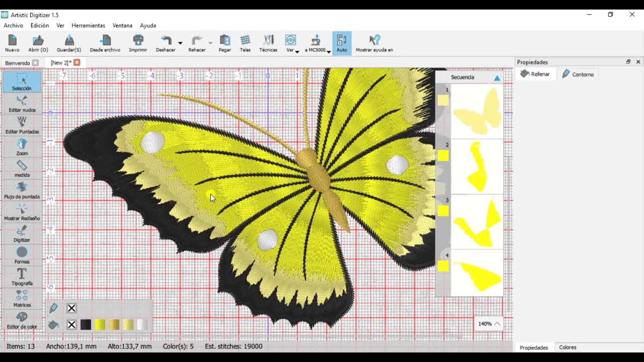Expand the a MC500E dropdown arrow
Screen dimensions: 644x362
coord(329,51)
